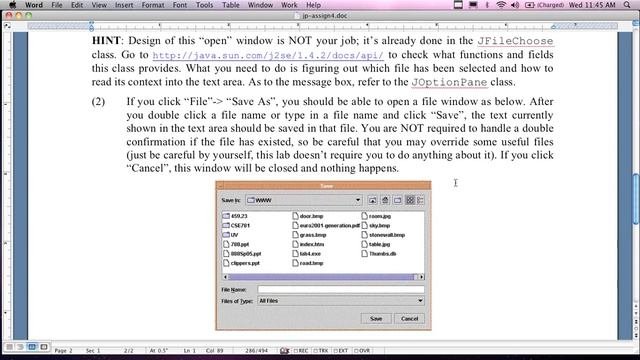Open the Help menu
This screenshot has width=640, height=360.
(x=313, y=5)
